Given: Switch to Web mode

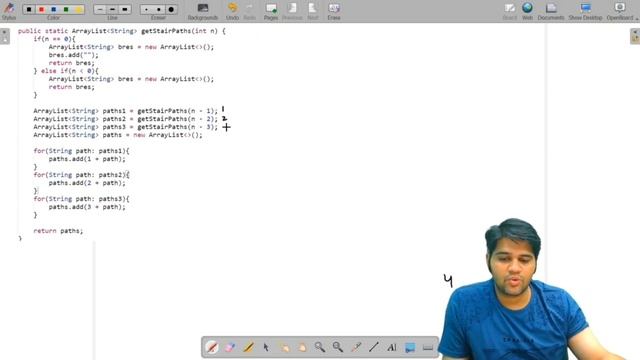Looking at the screenshot, I should pos(527,11).
